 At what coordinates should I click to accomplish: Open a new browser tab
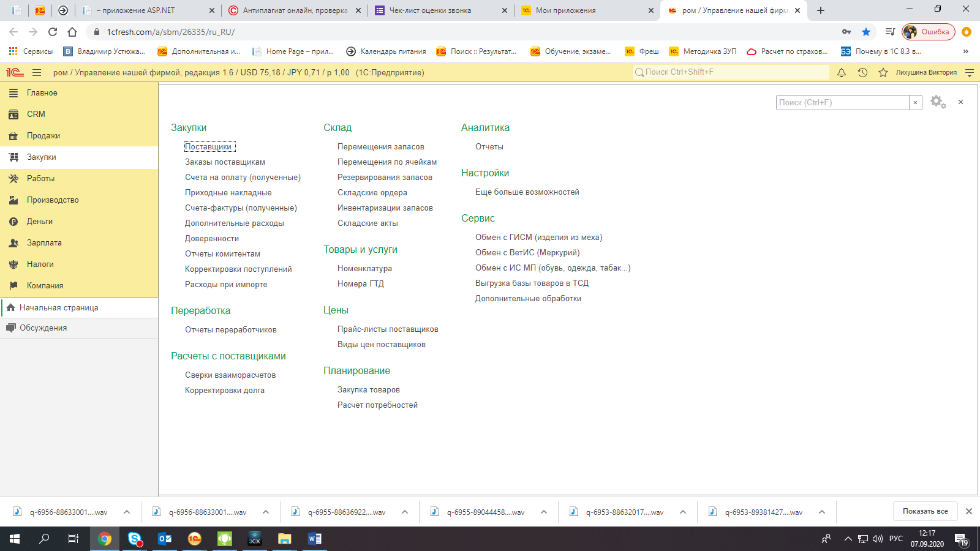point(821,10)
